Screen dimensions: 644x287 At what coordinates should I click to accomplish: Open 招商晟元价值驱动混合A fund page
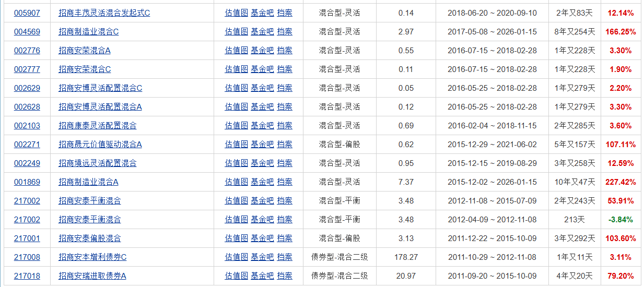[x=100, y=145]
